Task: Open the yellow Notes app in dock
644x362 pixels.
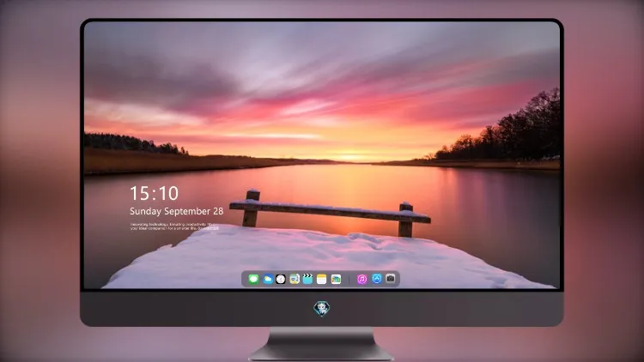Action: 322,279
